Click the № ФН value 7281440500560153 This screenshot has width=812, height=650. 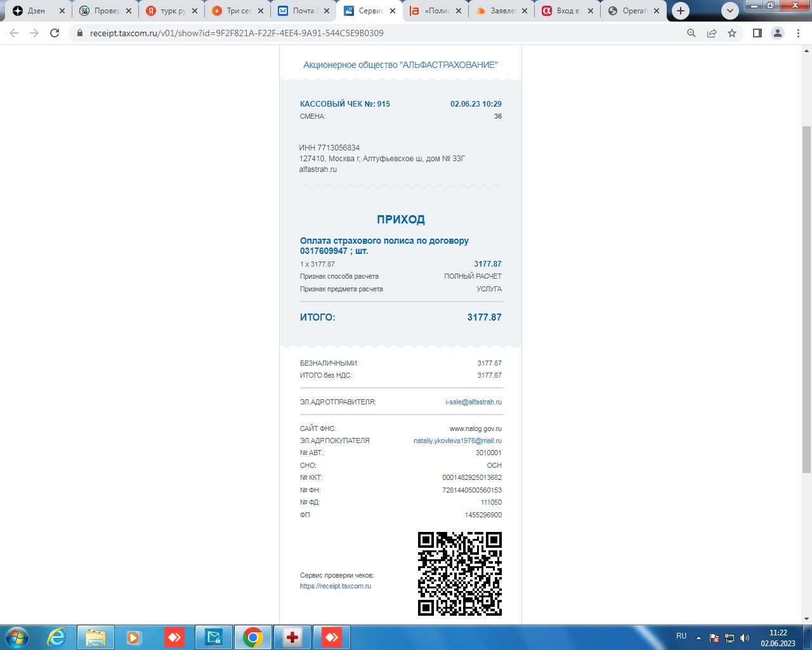tap(472, 490)
